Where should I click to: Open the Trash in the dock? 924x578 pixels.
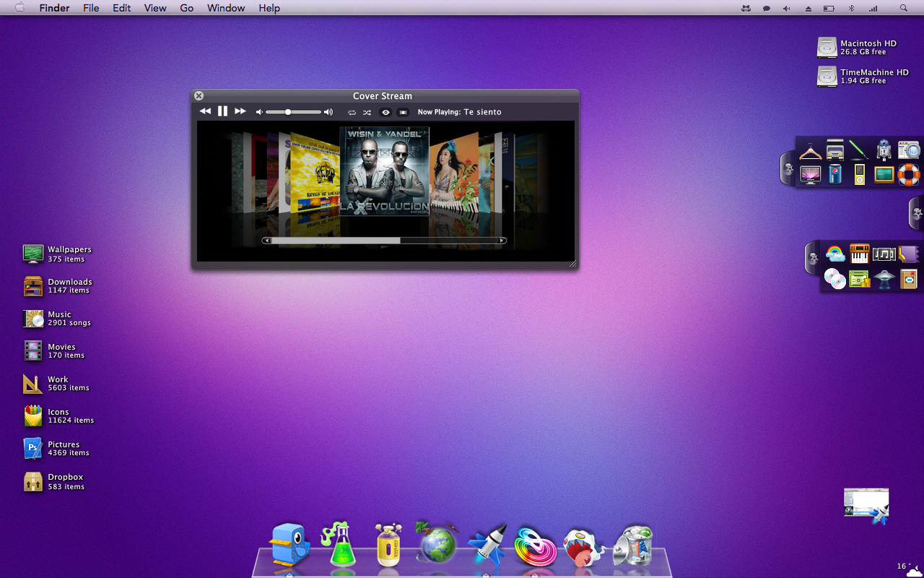pos(633,545)
